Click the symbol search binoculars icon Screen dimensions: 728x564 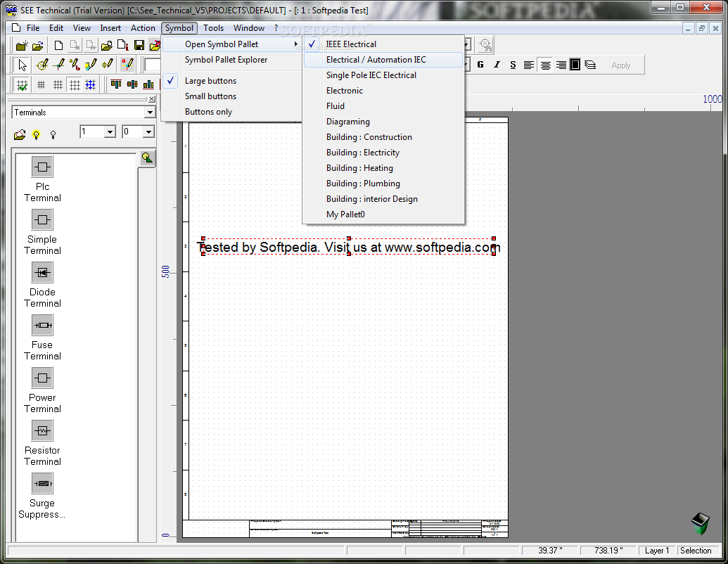[x=485, y=45]
